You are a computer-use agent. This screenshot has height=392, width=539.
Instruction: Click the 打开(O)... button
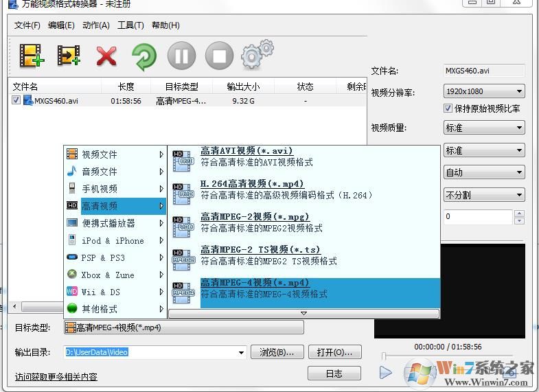click(x=335, y=352)
